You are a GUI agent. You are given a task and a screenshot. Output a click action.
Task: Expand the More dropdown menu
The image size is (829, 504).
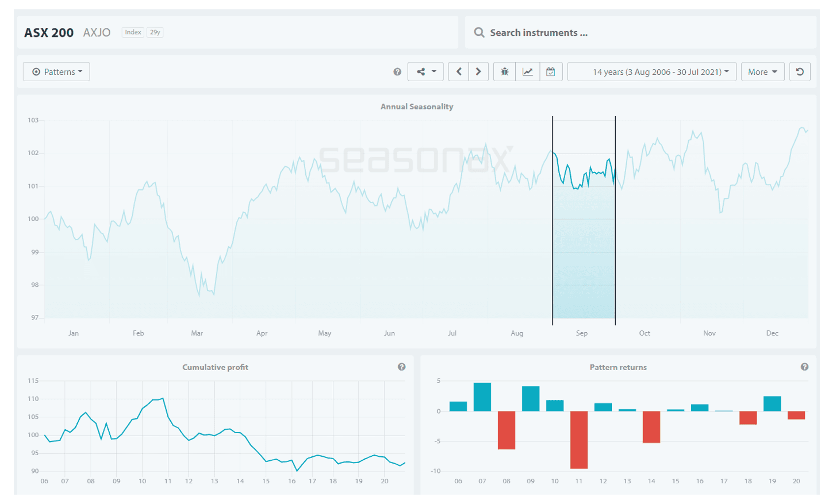[x=763, y=72]
